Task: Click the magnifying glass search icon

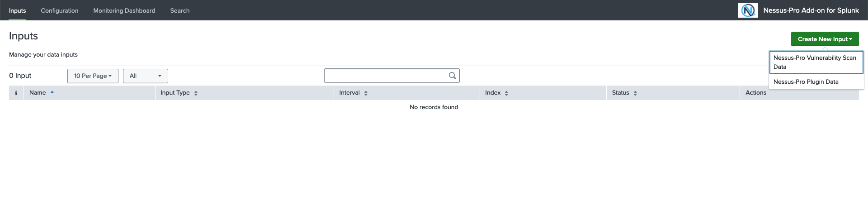Action: [x=453, y=76]
